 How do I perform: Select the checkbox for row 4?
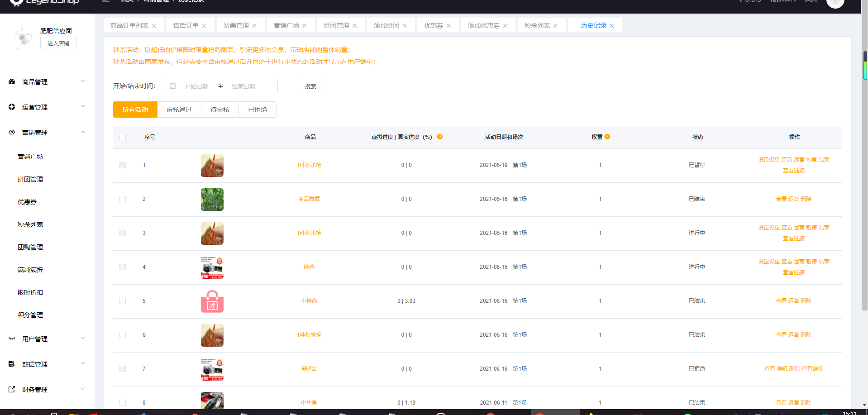point(123,267)
